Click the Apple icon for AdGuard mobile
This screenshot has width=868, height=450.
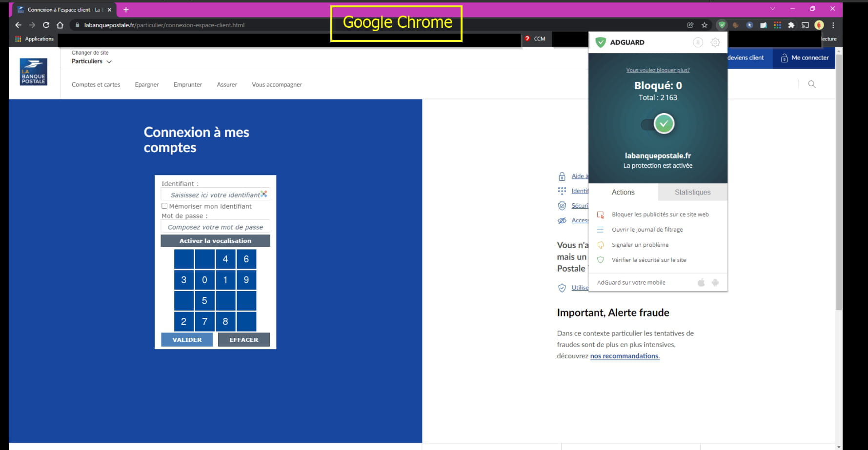tap(701, 282)
